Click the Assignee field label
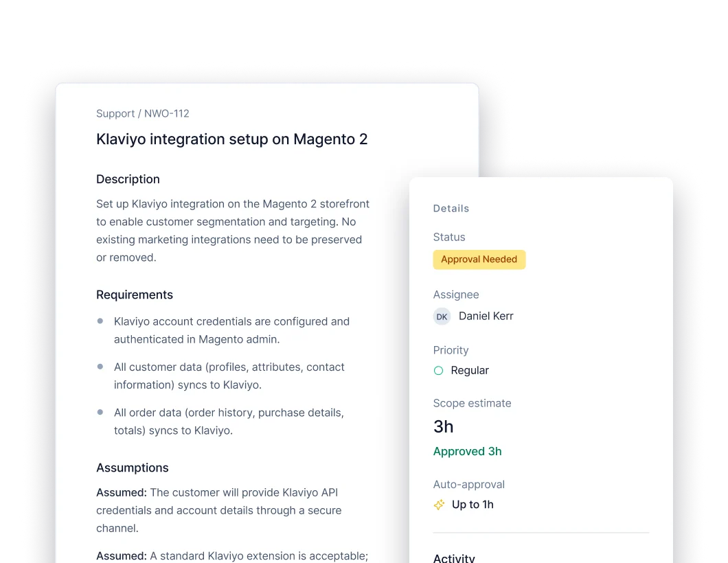728x563 pixels. (456, 295)
